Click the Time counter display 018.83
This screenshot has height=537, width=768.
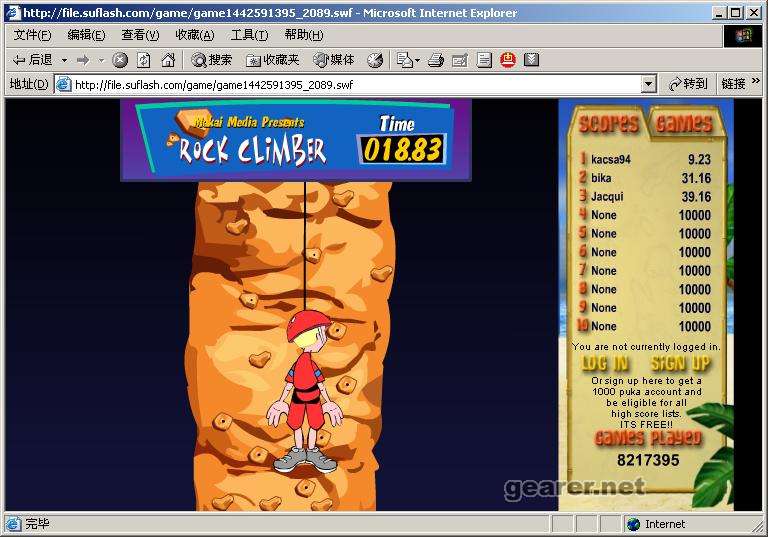(403, 149)
